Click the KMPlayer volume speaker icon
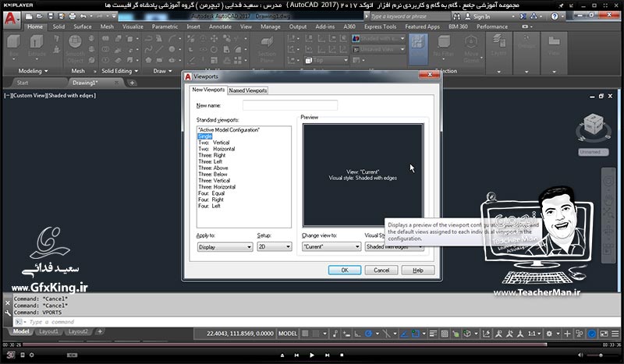The height and width of the screenshot is (364, 624). (580, 355)
